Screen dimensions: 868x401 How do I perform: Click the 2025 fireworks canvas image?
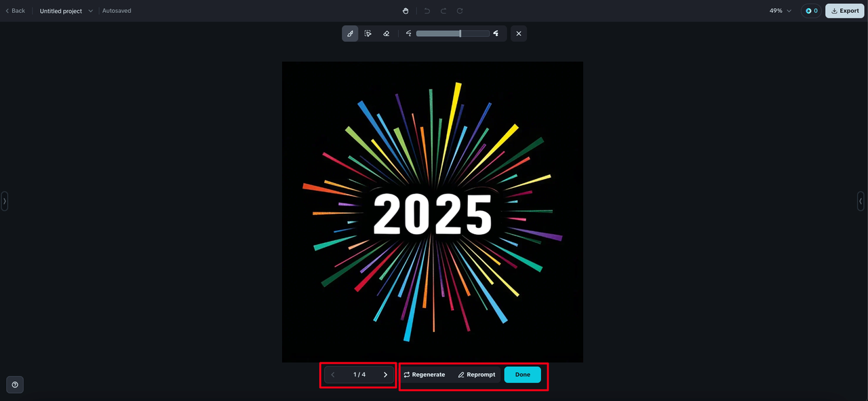pyautogui.click(x=433, y=212)
